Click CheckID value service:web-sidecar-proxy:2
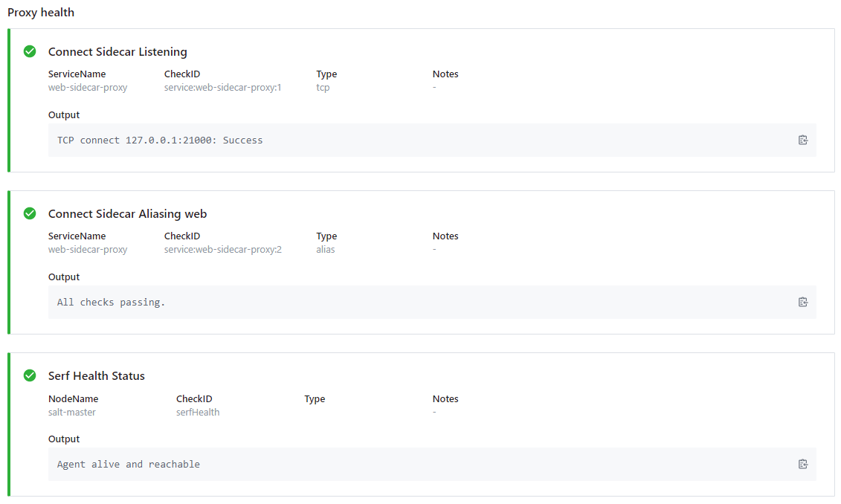This screenshot has width=841, height=504. click(x=222, y=249)
